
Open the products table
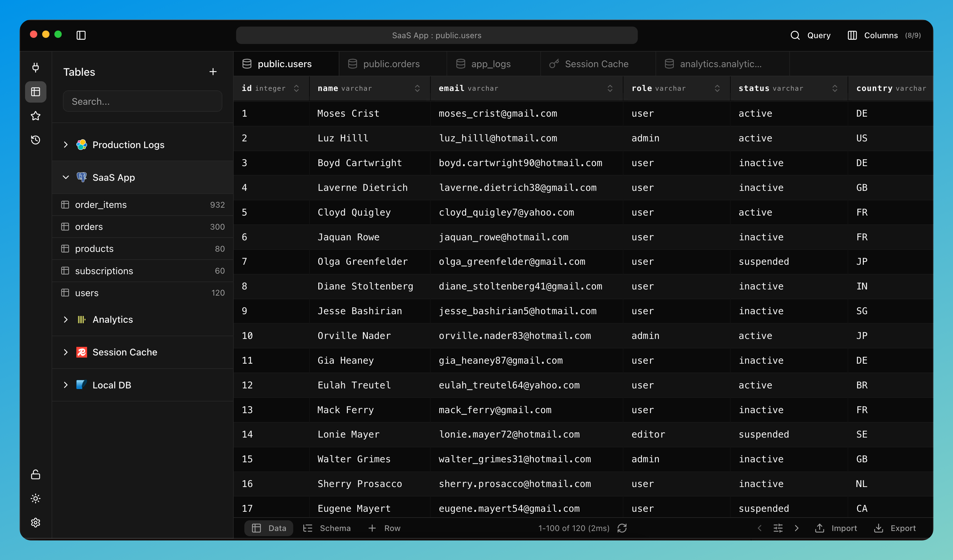(143, 249)
